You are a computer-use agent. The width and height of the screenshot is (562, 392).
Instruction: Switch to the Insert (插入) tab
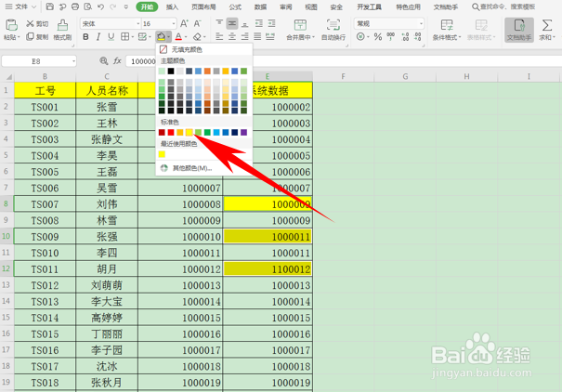(x=173, y=7)
